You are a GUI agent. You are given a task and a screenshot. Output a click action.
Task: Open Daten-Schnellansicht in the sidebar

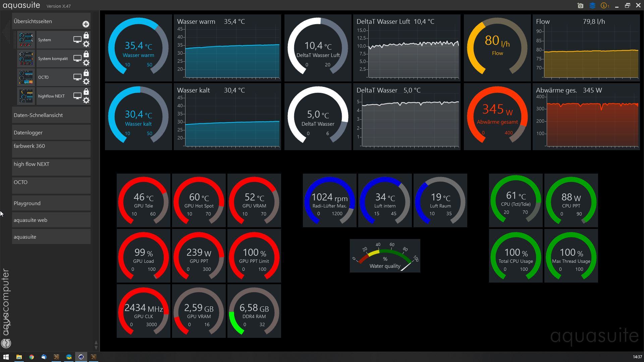click(x=51, y=115)
